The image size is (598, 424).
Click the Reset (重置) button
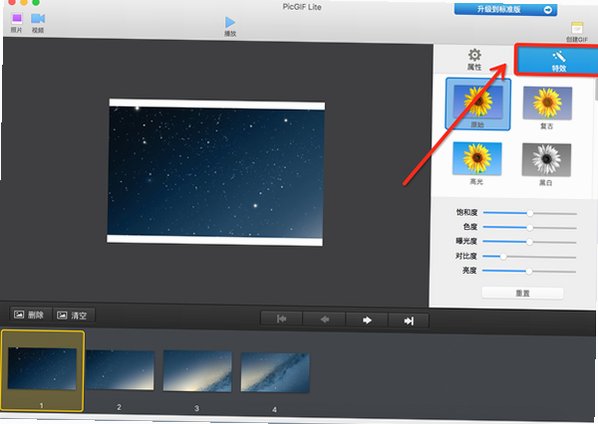pyautogui.click(x=522, y=293)
